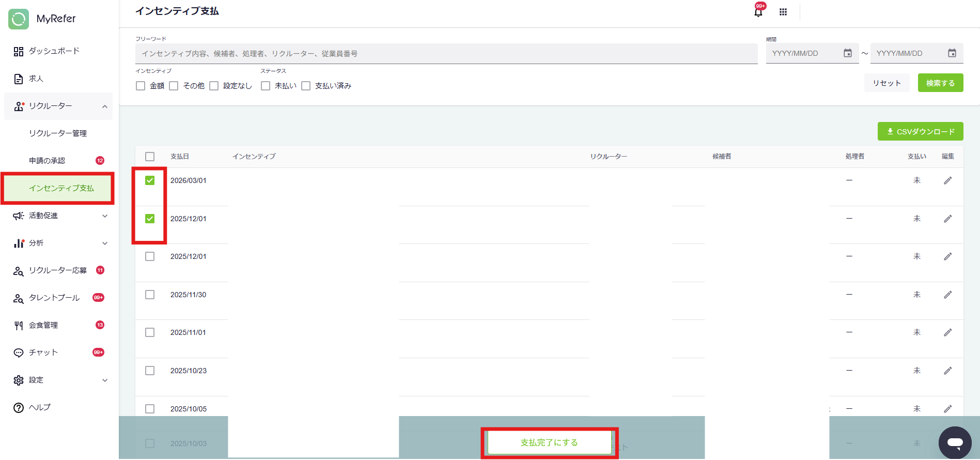This screenshot has height=460, width=980.
Task: Enable the 未払い status filter checkbox
Action: 266,86
